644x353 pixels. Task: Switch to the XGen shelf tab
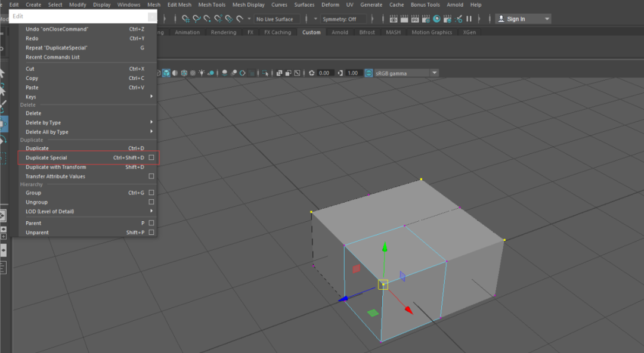[x=469, y=32]
